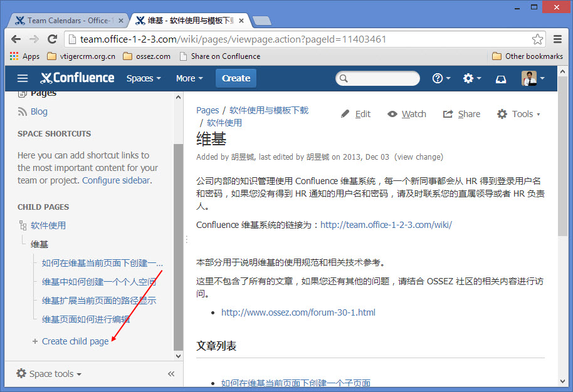Click the Space tools gear icon
Image resolution: width=573 pixels, height=392 pixels.
tap(21, 373)
